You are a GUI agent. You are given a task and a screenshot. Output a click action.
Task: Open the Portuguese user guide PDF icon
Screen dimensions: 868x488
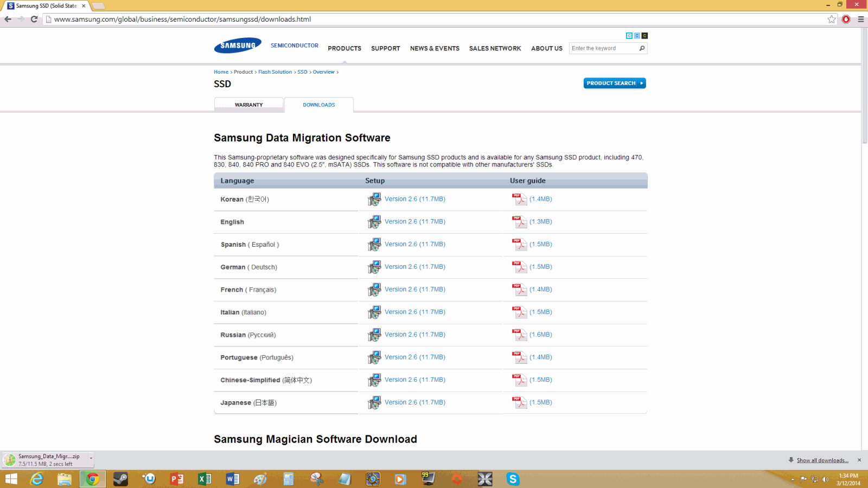(519, 357)
